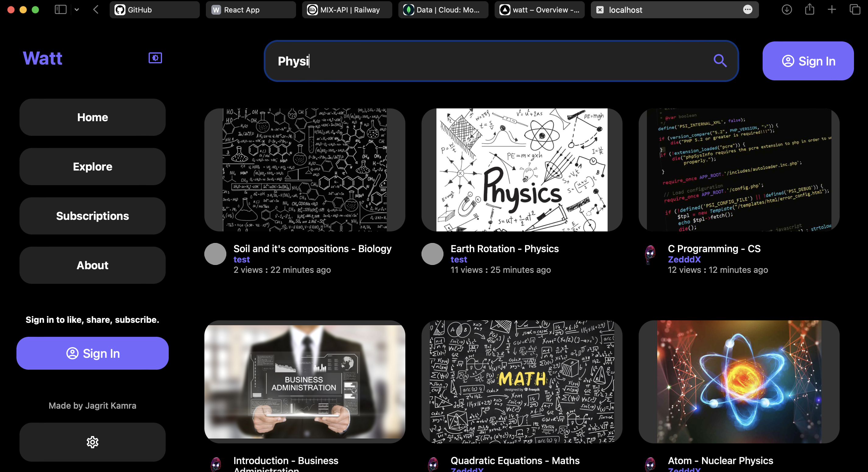Screen dimensions: 868x472
Task: Click the Share icon in the toolbar
Action: [809, 10]
